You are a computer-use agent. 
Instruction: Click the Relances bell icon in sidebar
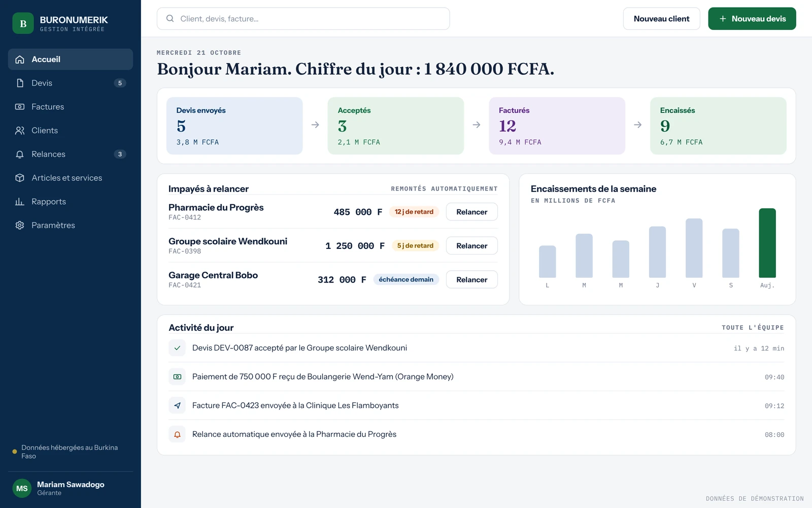point(20,154)
